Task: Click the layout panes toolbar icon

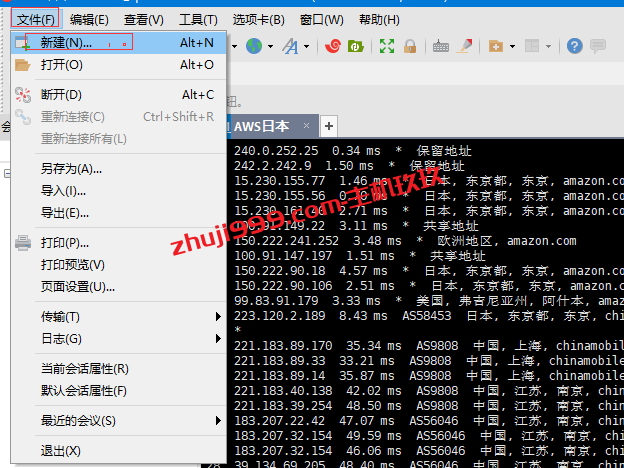Action: [x=532, y=46]
